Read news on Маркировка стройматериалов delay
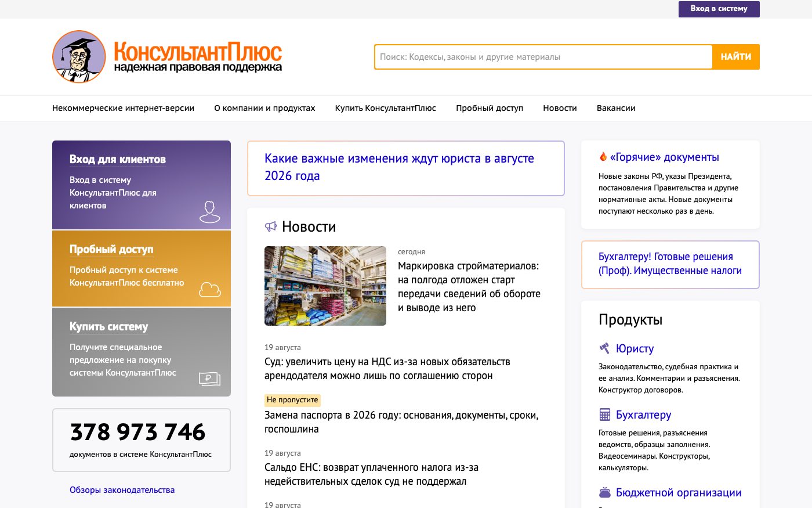 click(469, 287)
